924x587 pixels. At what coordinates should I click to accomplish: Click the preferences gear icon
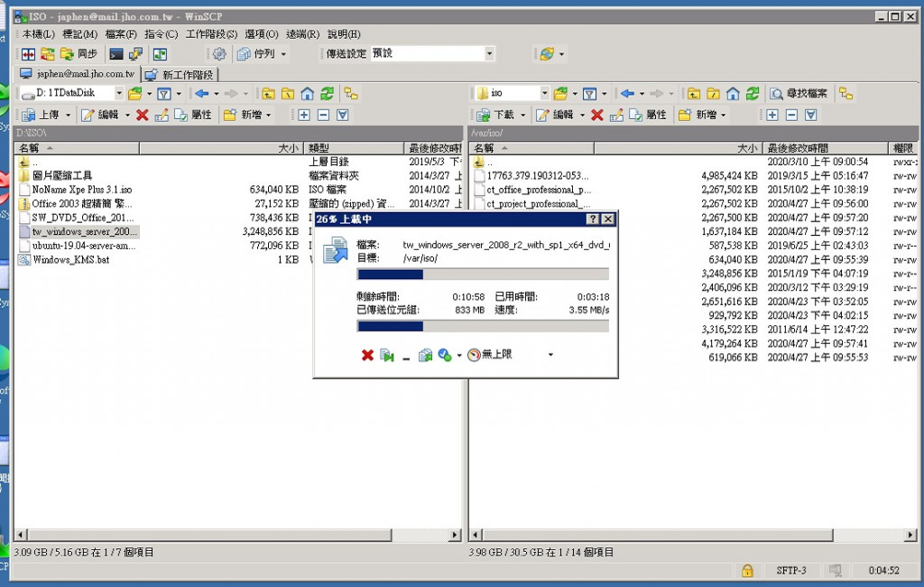pos(219,54)
